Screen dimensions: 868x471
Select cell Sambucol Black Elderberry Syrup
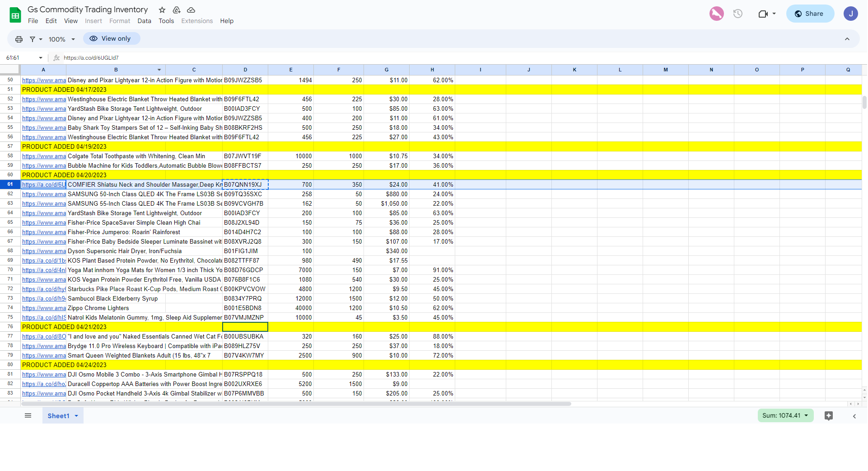(x=116, y=298)
